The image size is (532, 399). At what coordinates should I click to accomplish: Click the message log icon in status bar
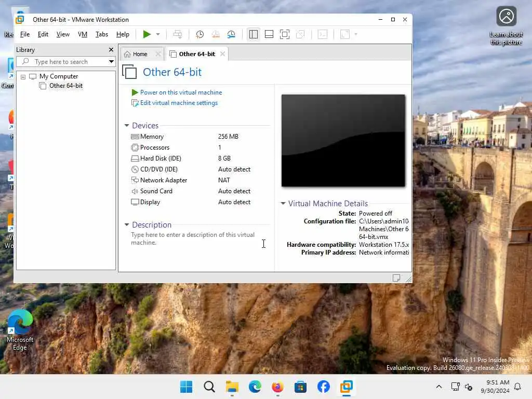[x=396, y=278]
